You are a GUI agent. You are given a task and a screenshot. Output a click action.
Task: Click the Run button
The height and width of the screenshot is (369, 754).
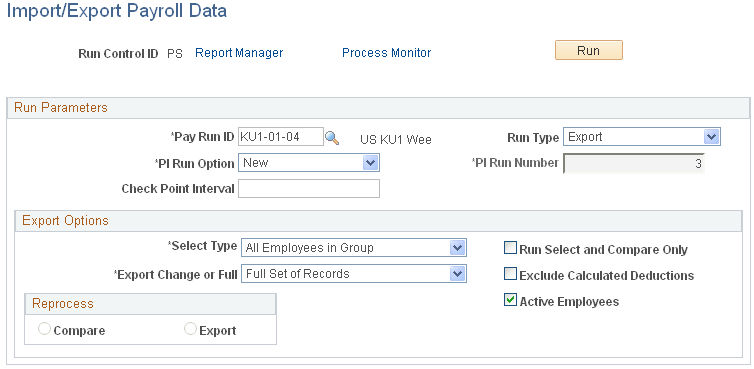(x=589, y=50)
